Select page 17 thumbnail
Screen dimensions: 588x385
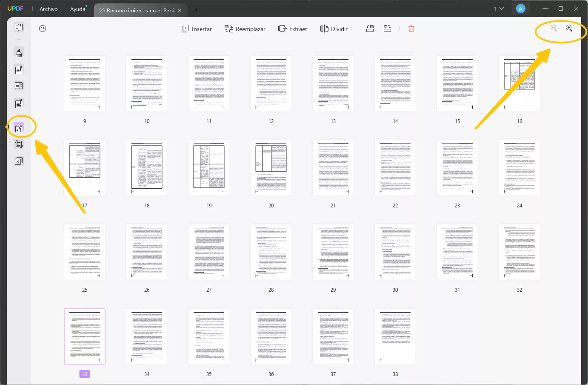click(x=85, y=168)
